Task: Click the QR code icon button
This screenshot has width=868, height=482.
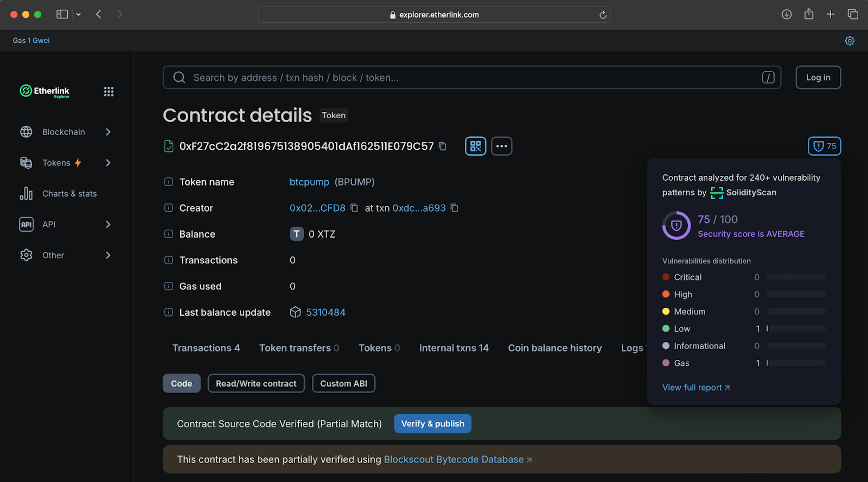Action: coord(475,146)
